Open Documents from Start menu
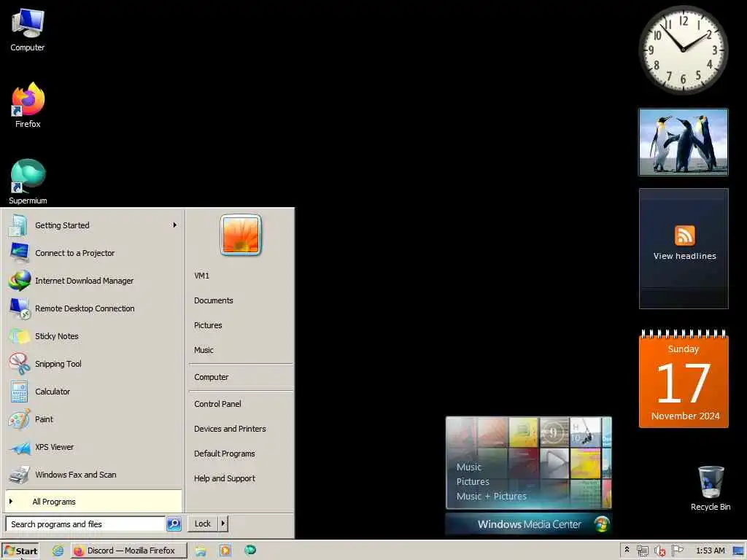Screen dimensions: 747x560 point(214,300)
